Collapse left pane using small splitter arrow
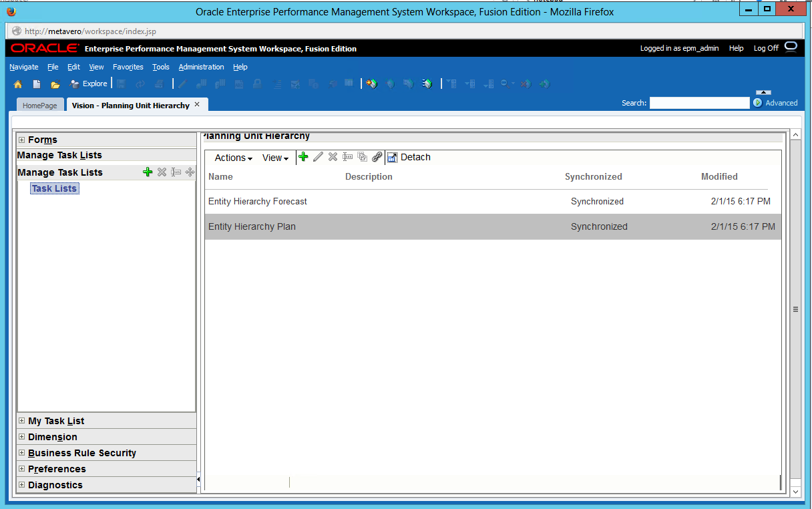Viewport: 812px width, 509px height. (198, 480)
